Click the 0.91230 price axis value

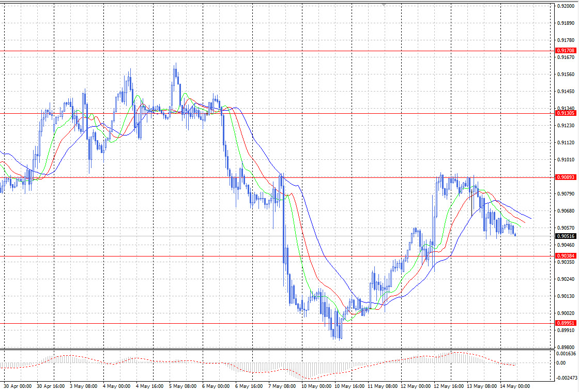(566, 126)
